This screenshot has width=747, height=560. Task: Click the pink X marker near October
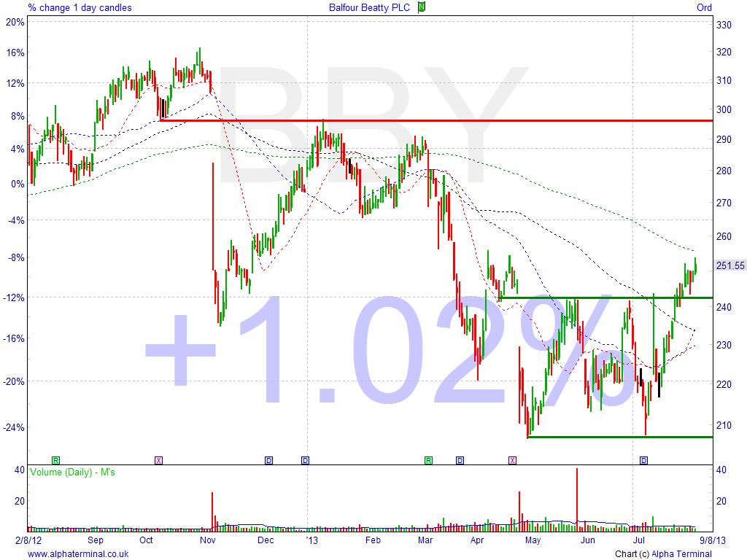pos(158,460)
